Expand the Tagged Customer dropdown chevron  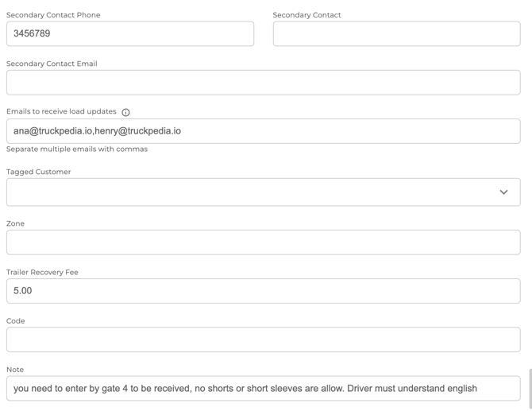pyautogui.click(x=503, y=192)
